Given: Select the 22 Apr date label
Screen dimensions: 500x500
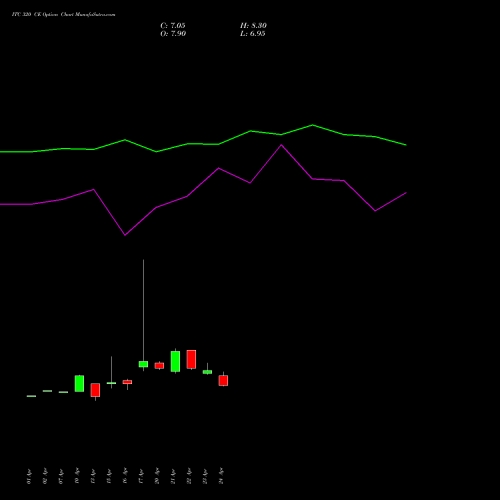Looking at the screenshot, I should pos(189,476).
